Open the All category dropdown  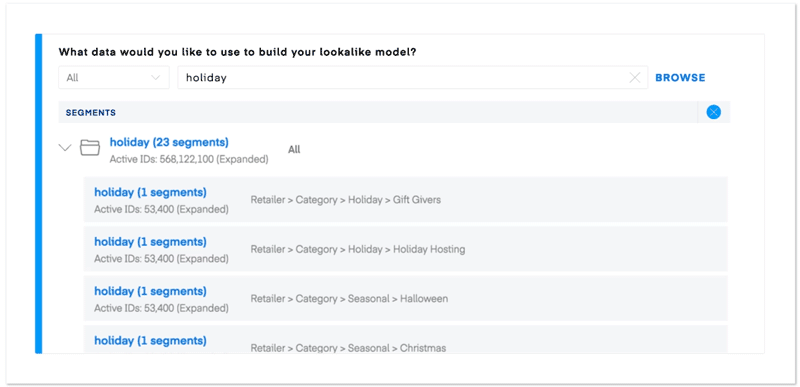(x=114, y=78)
